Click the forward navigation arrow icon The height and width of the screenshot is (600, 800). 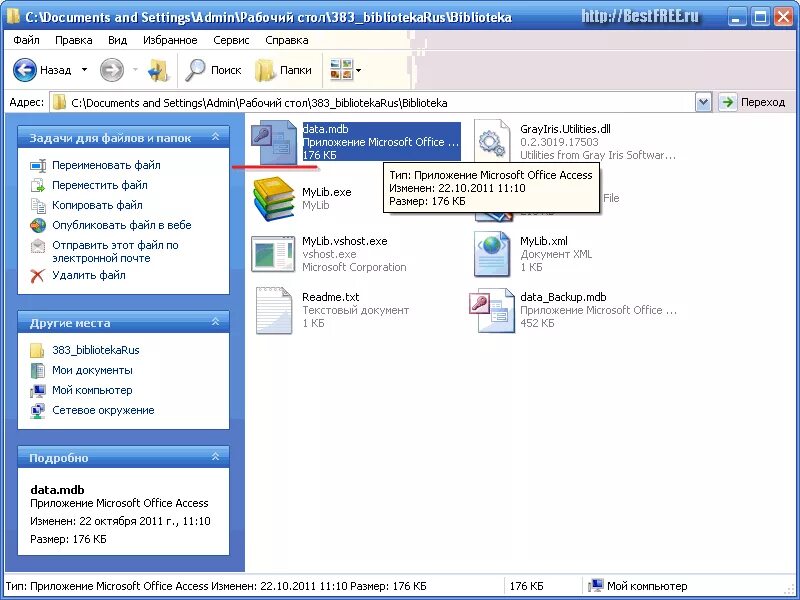pos(112,70)
